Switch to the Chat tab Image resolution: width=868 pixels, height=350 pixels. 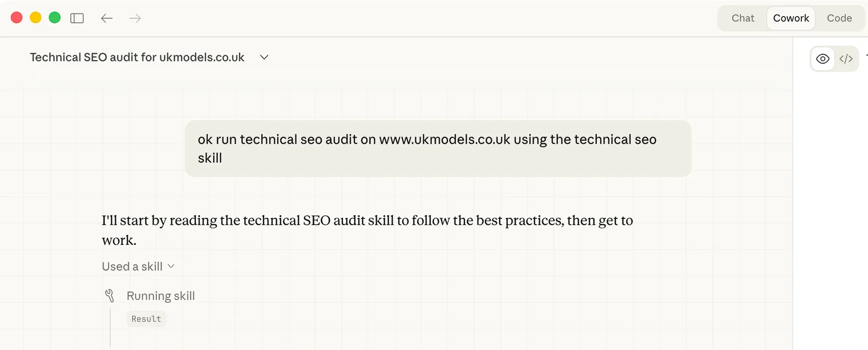743,18
